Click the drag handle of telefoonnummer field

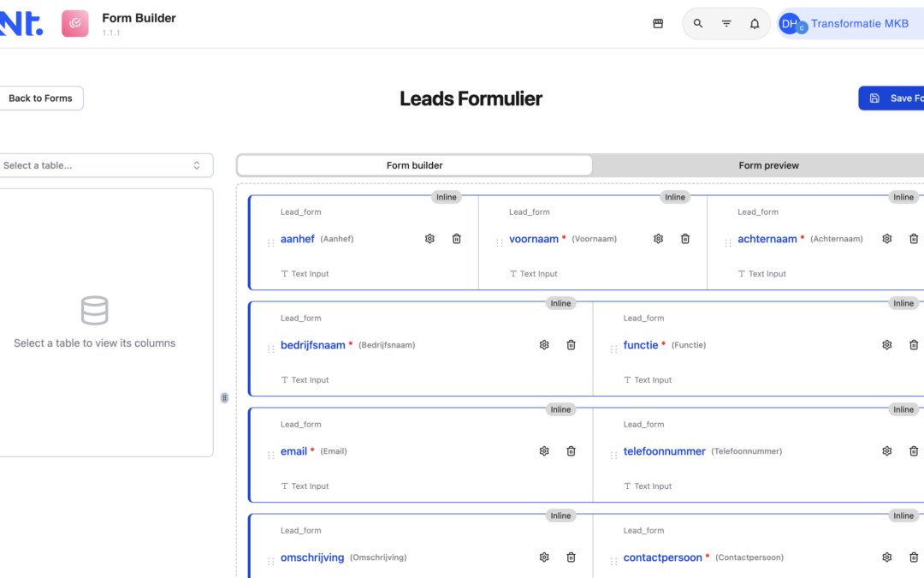pos(614,456)
